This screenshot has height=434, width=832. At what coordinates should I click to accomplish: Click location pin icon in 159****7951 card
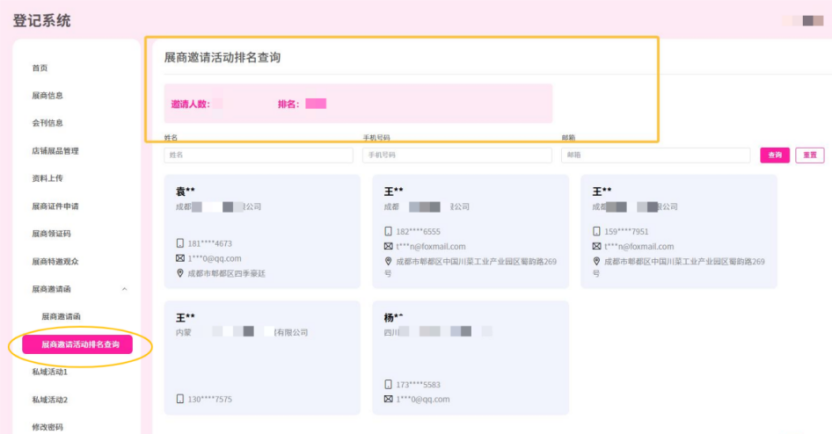597,261
